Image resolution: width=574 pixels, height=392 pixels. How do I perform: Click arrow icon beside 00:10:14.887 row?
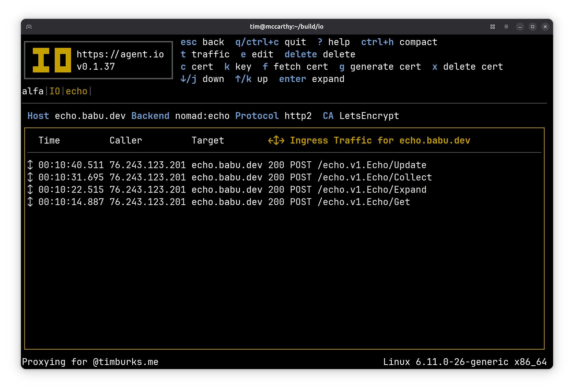pyautogui.click(x=30, y=202)
